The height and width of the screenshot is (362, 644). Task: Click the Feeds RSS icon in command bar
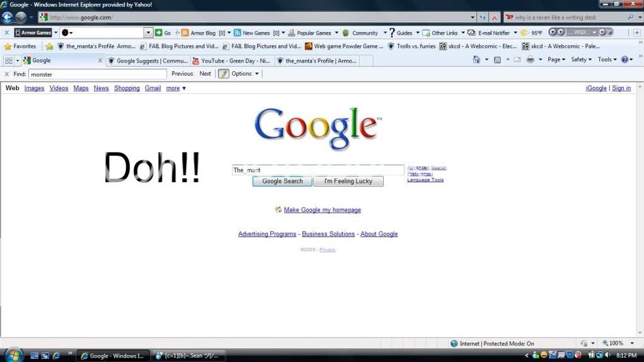[x=497, y=59]
